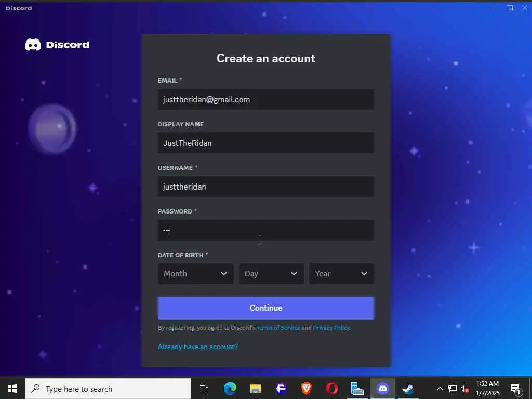Open the blue server app in taskbar
532x399 pixels.
(357, 389)
